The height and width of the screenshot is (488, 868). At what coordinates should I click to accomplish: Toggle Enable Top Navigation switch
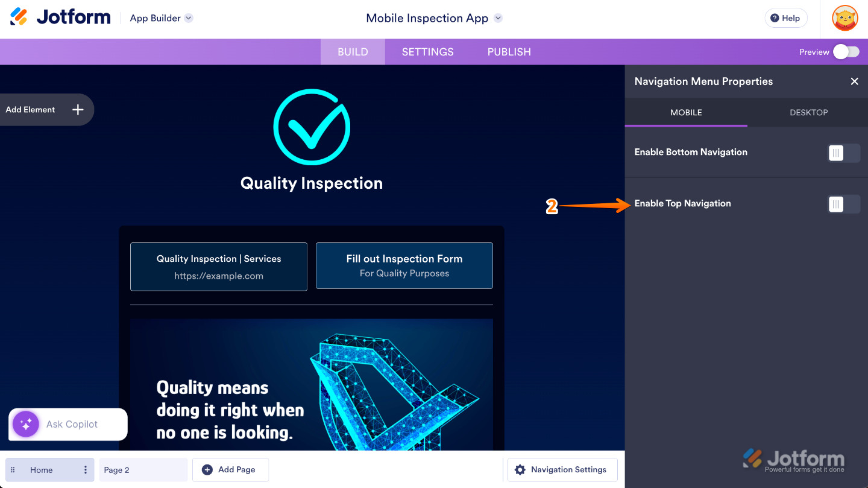coord(844,204)
